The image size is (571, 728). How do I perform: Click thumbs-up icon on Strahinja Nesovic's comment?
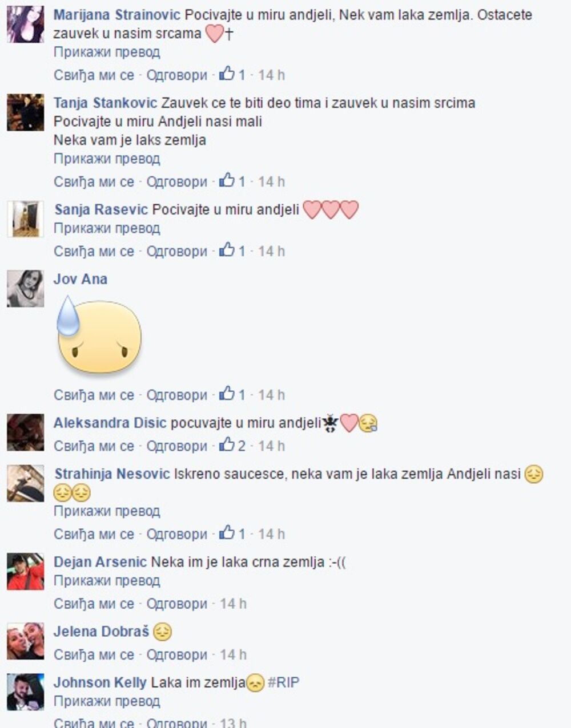(227, 533)
